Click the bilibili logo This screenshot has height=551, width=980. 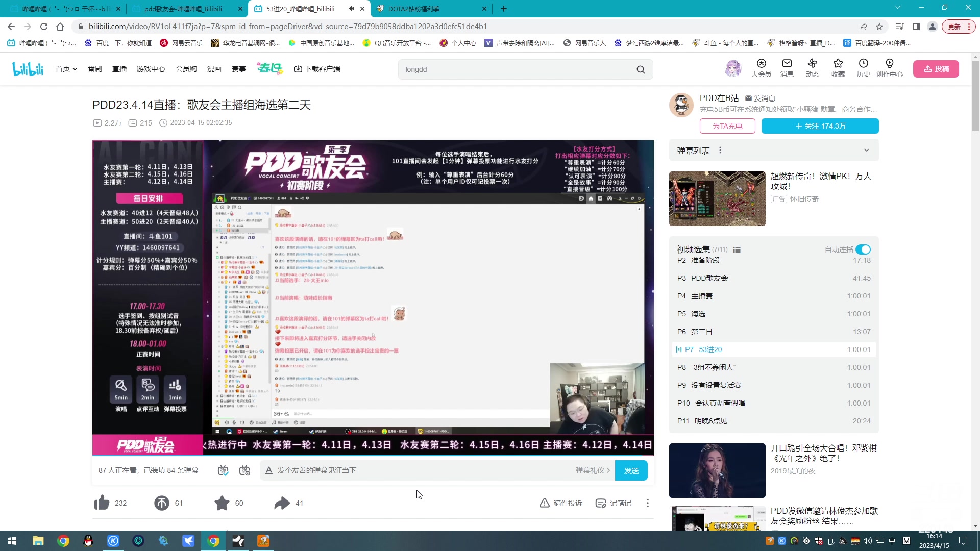point(28,69)
